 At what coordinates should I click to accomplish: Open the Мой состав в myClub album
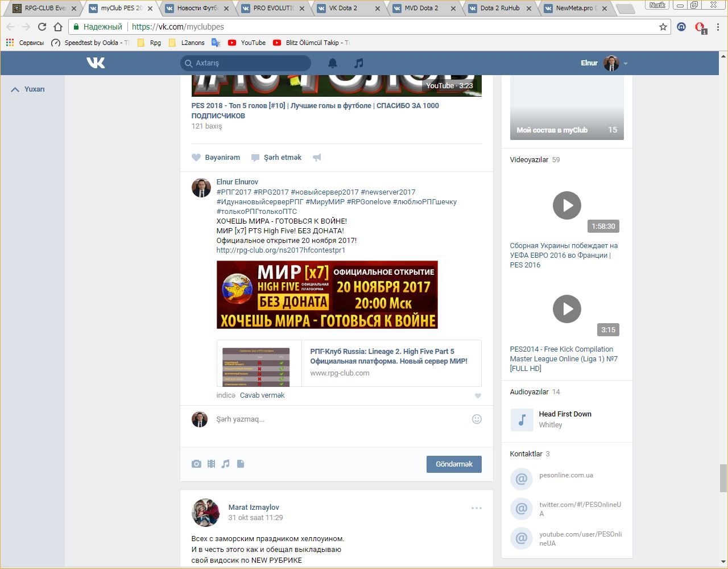point(567,108)
